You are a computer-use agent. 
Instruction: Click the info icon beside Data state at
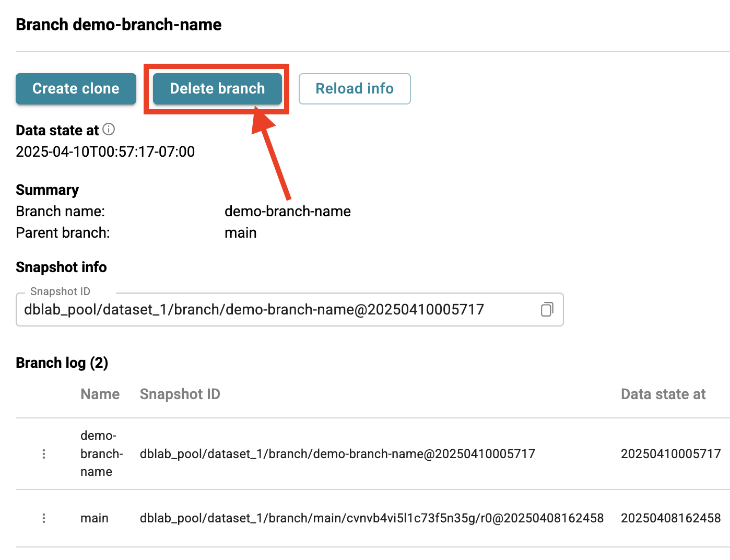click(x=109, y=129)
